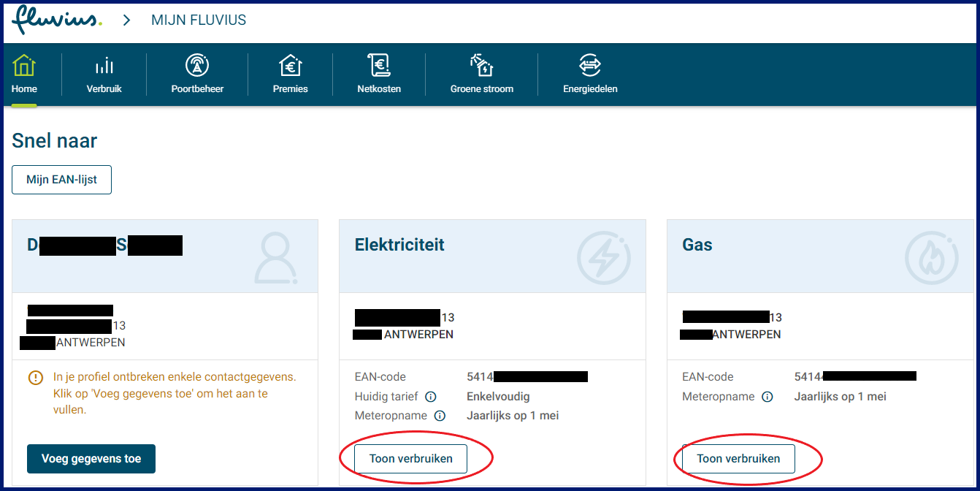Show gas usage via Toon verbruiken
The width and height of the screenshot is (980, 491).
point(738,459)
